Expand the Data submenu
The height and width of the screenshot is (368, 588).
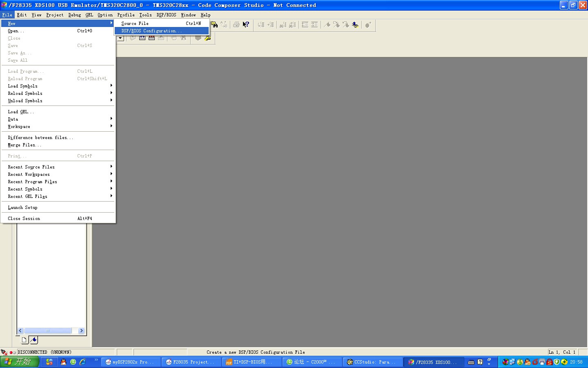coord(58,119)
